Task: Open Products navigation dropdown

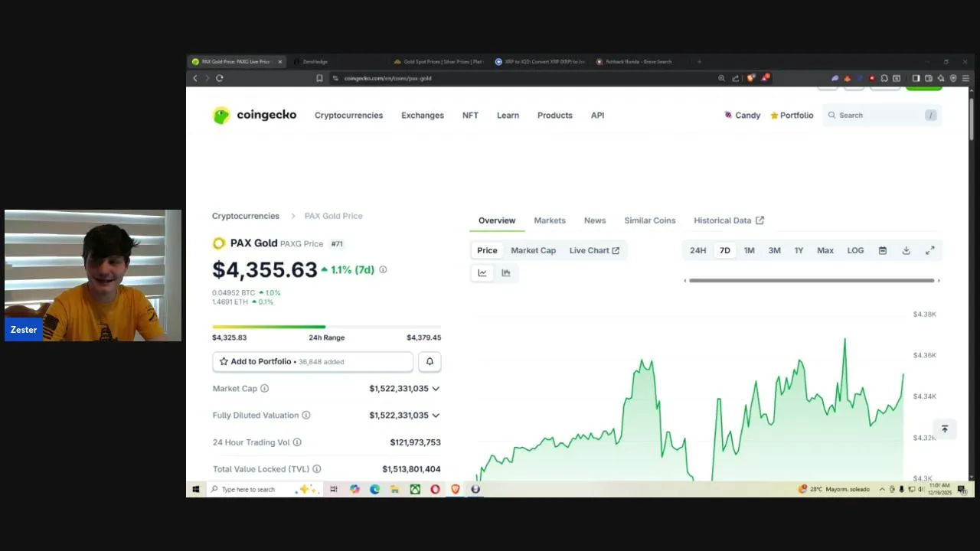Action: [555, 116]
